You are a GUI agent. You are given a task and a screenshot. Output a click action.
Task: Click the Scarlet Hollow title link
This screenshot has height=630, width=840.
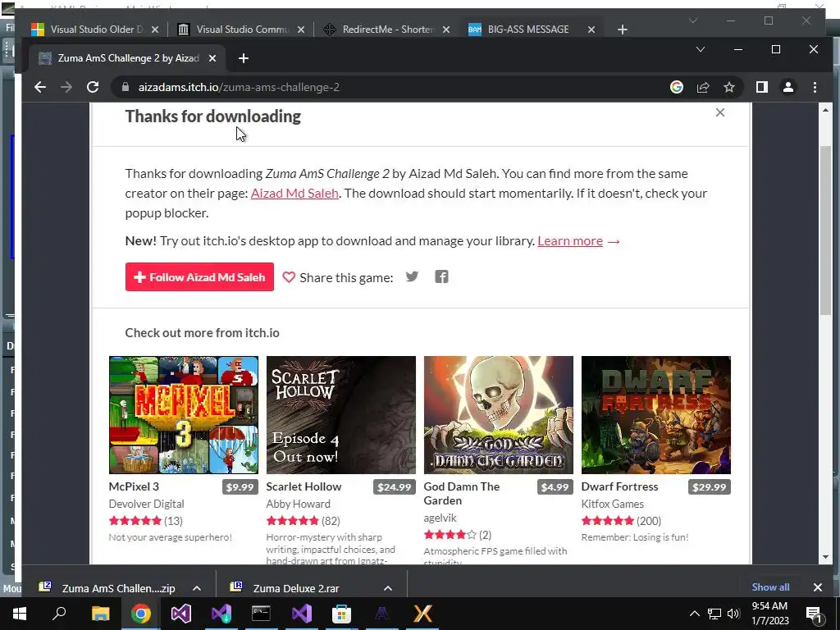coord(304,487)
